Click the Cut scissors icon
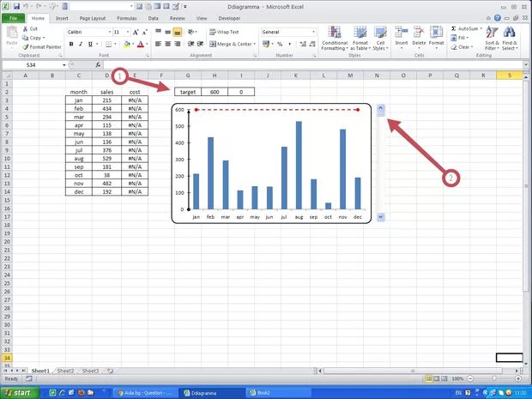Image resolution: width=532 pixels, height=399 pixels. (x=25, y=29)
